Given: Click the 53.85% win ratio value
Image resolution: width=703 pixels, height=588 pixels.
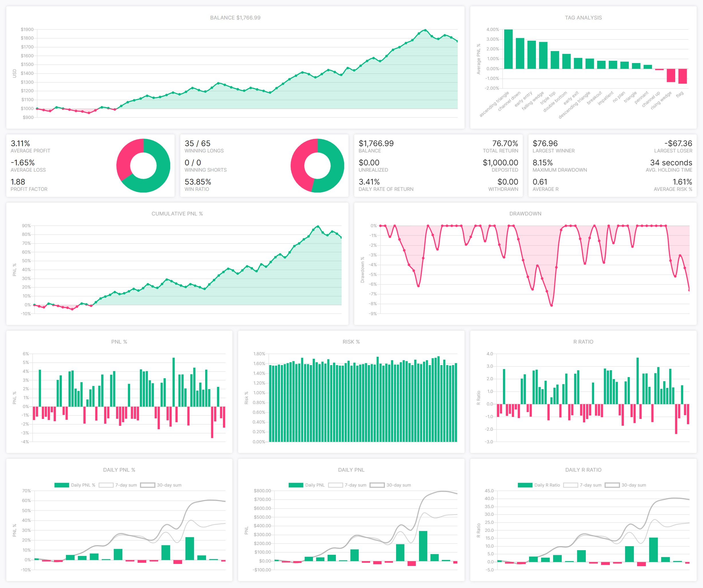Looking at the screenshot, I should 198,182.
